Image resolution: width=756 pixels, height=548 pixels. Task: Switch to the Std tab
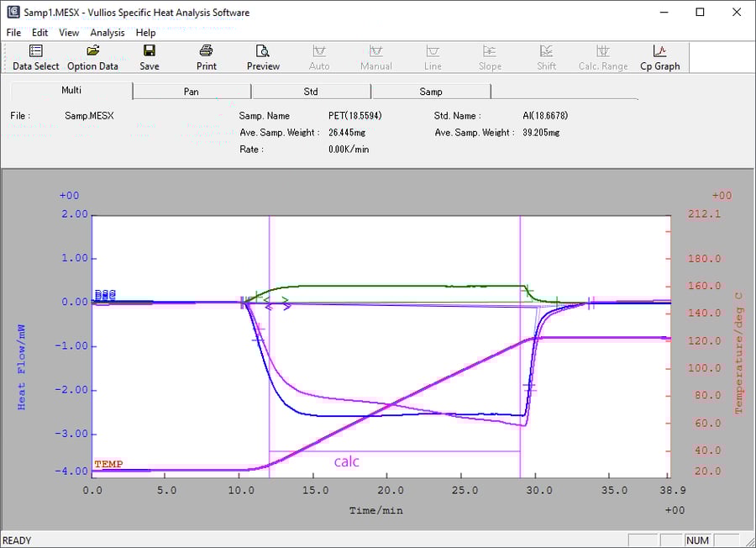(311, 92)
